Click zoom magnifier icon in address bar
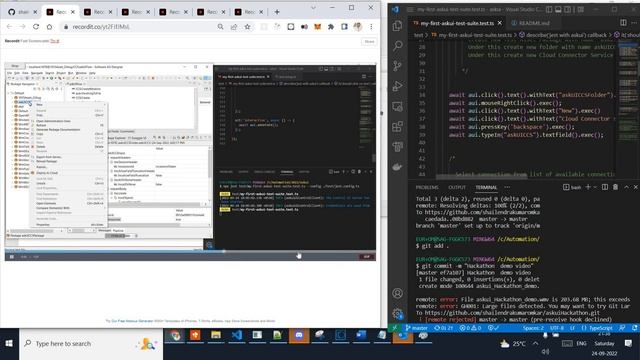 (x=220, y=27)
